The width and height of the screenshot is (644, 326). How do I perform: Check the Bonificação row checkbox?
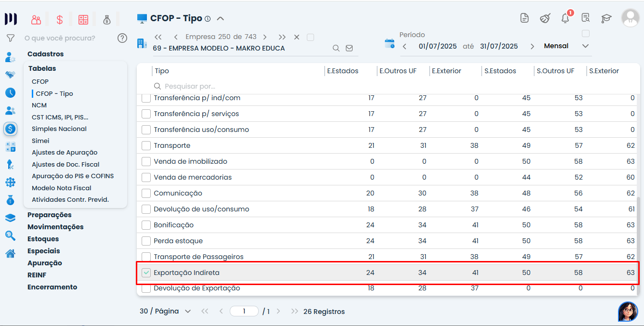pyautogui.click(x=146, y=225)
